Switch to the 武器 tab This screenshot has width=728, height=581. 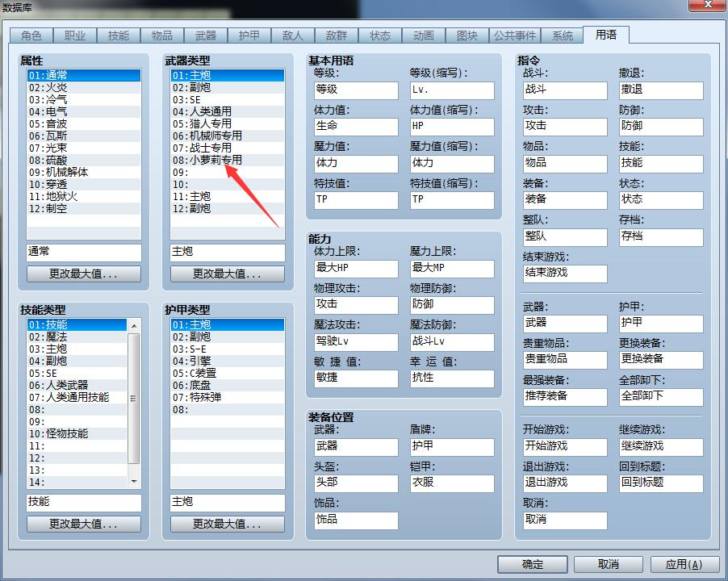[x=206, y=36]
